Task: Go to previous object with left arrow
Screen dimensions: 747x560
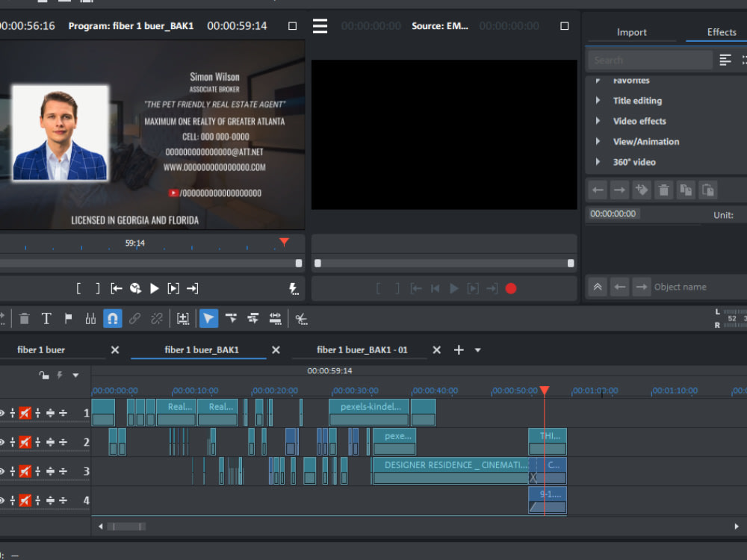Action: coord(619,287)
